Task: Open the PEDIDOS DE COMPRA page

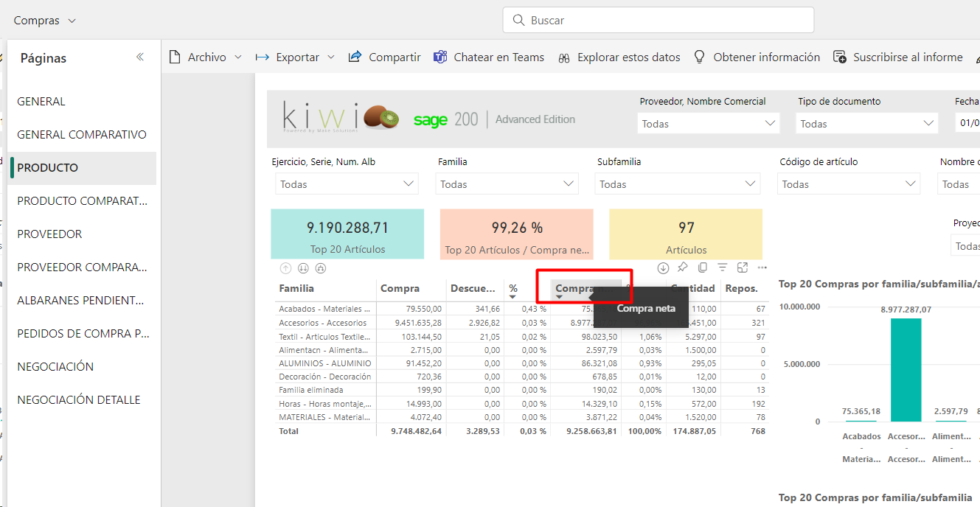Action: (x=83, y=334)
